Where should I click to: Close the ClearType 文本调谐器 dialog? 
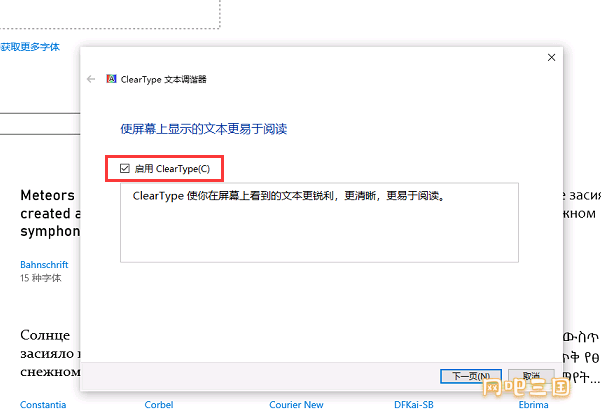551,57
